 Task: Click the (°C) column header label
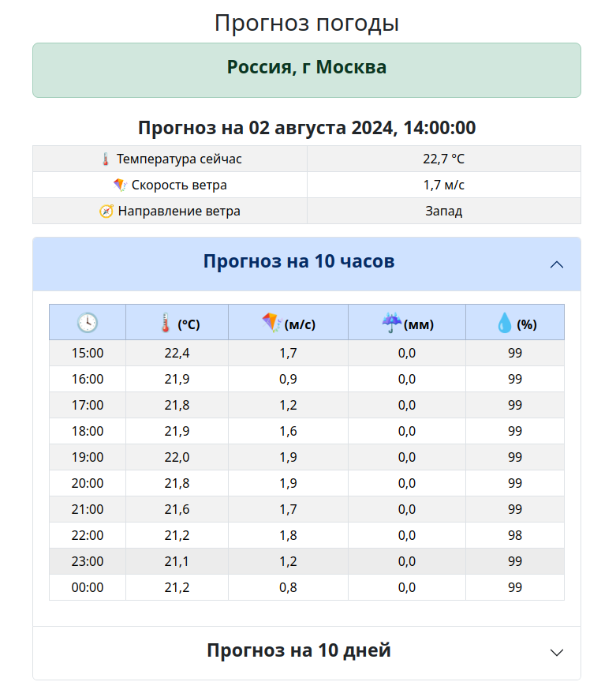[189, 325]
